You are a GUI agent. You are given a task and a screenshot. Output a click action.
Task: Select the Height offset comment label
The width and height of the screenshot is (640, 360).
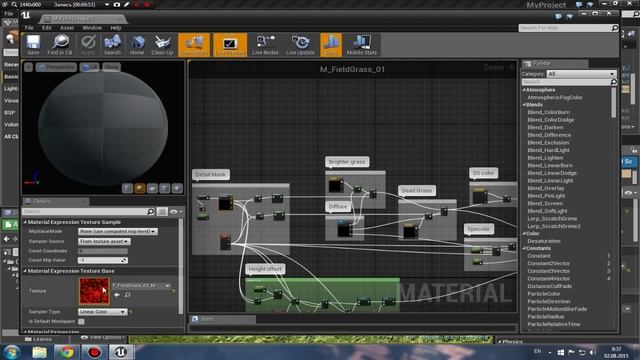point(266,269)
